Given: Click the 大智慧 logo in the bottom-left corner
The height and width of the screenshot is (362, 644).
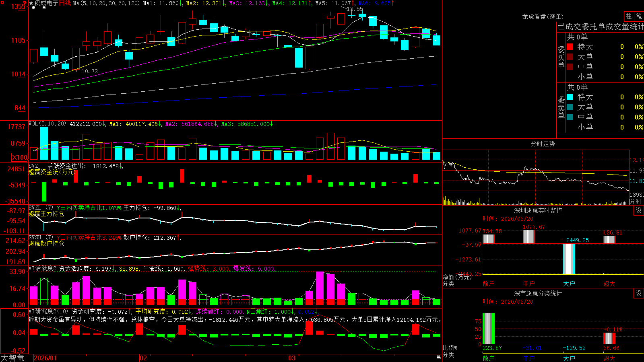Looking at the screenshot, I should 12,358.
